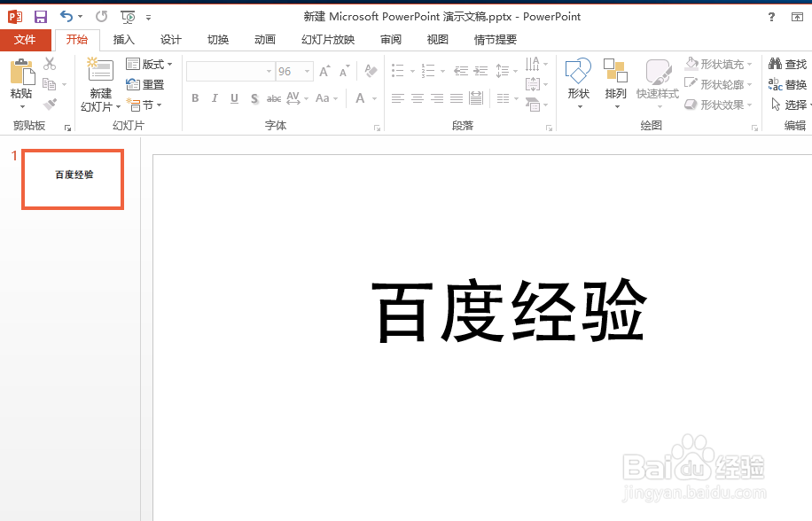812x521 pixels.
Task: Click the 百度经验 title text on slide
Action: 510,310
